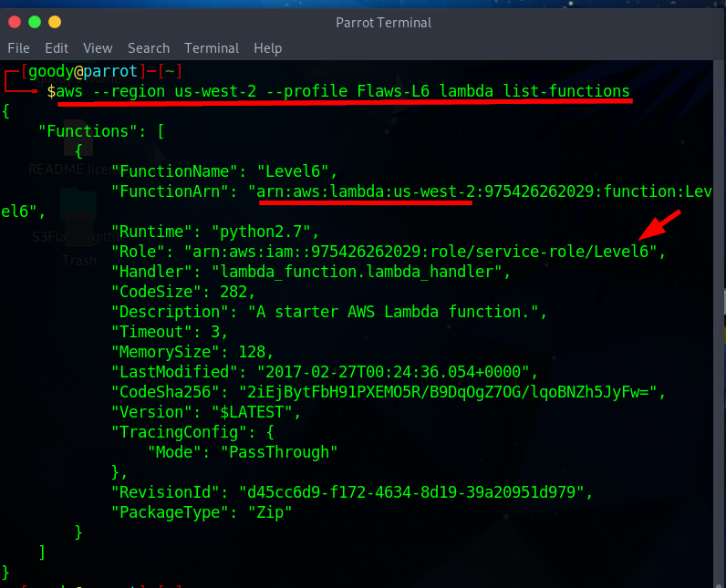Click the "RevisionId" UUID line
The image size is (726, 588).
coord(352,492)
